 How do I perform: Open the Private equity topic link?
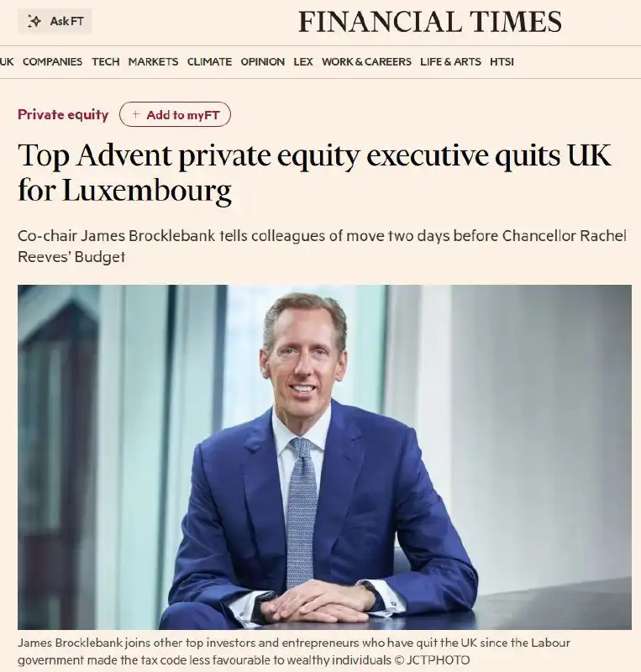tap(63, 115)
